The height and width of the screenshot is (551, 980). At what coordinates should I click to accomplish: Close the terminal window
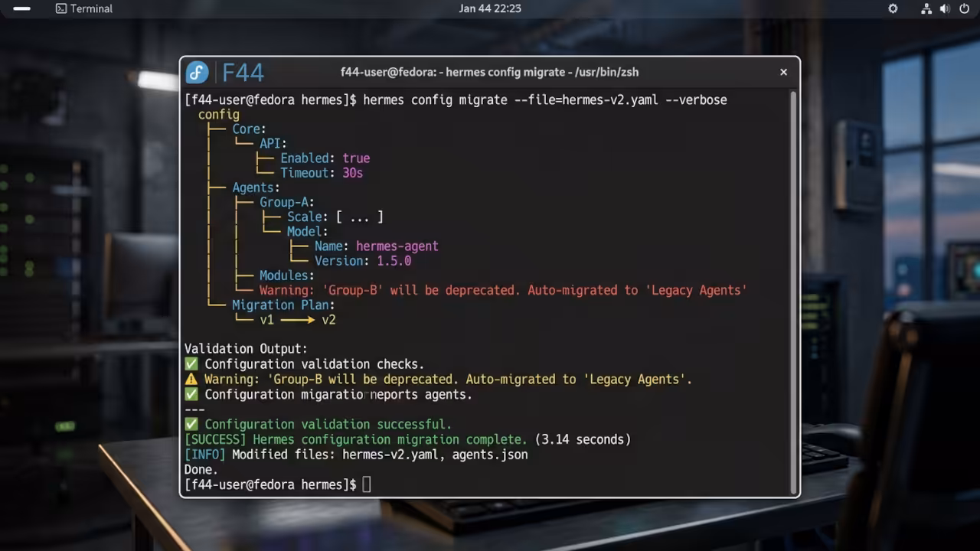[783, 72]
